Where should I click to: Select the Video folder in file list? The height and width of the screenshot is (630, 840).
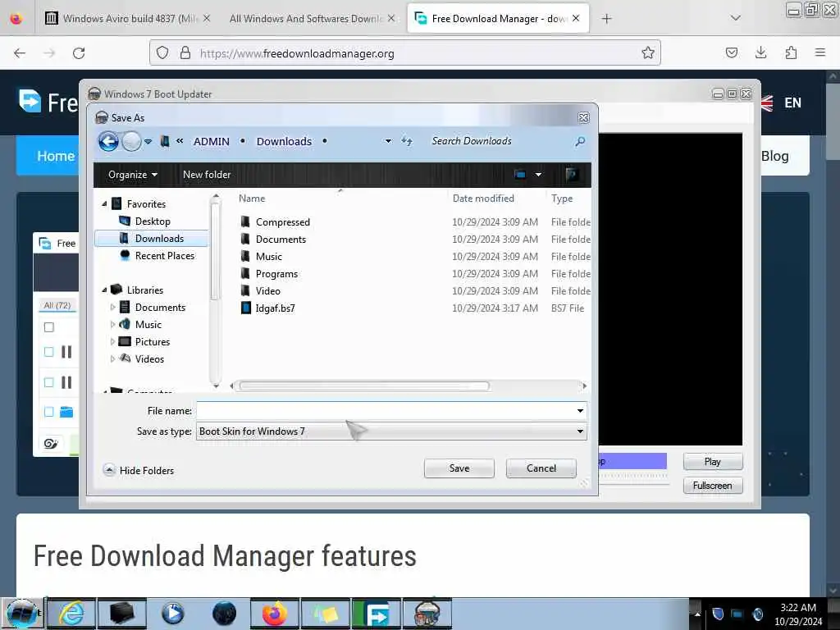268,291
